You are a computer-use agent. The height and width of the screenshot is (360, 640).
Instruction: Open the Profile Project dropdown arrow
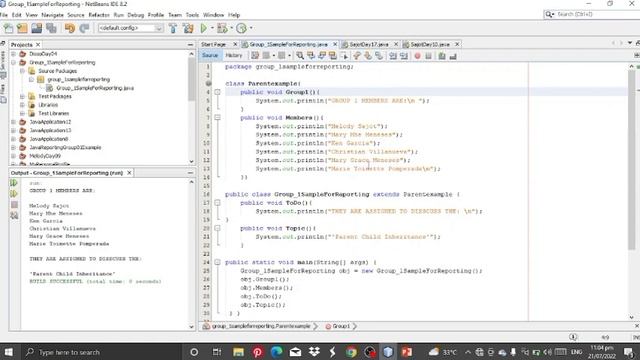tap(251, 28)
